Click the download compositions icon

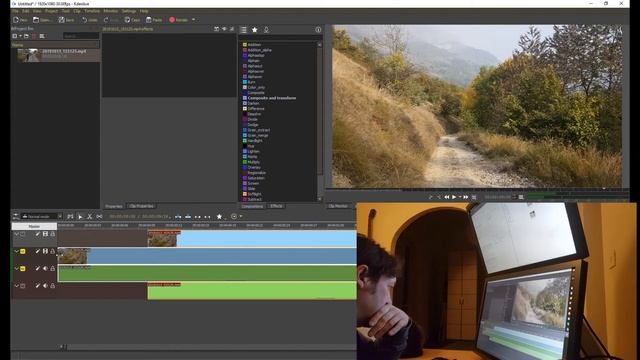pyautogui.click(x=266, y=30)
